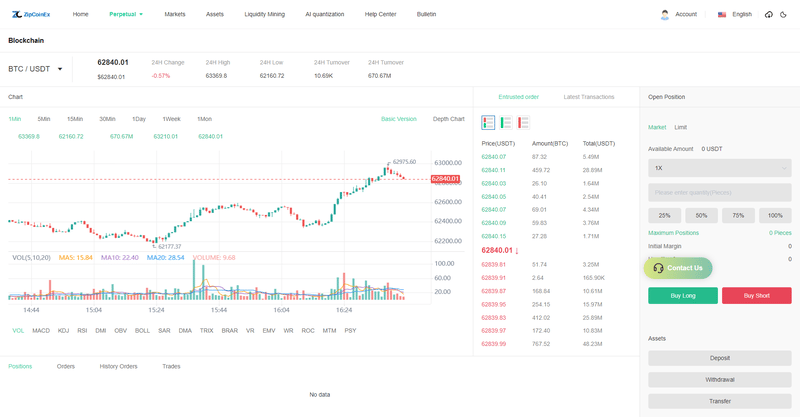Switch chart to Depth Chart
The height and width of the screenshot is (417, 800).
click(x=448, y=119)
